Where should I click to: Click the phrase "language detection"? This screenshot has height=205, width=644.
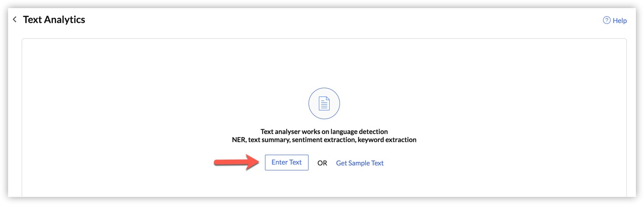coord(361,132)
